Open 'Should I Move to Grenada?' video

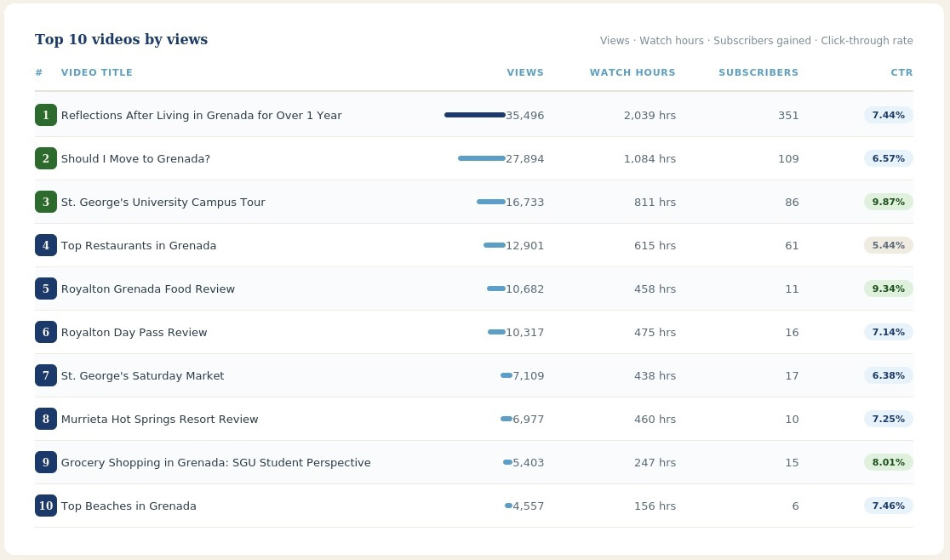click(135, 158)
